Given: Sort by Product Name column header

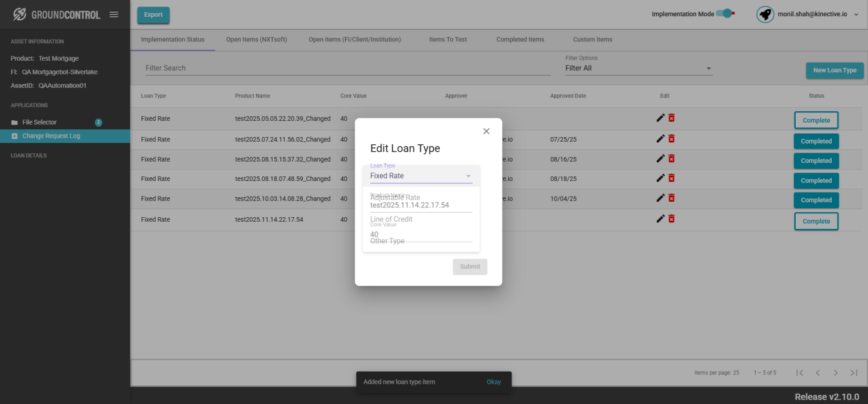Looking at the screenshot, I should coord(253,96).
